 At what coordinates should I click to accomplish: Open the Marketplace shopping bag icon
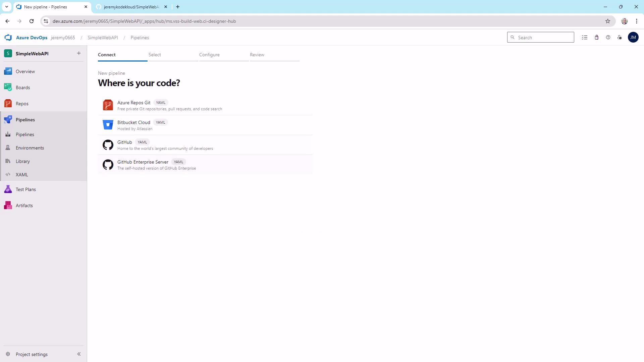[597, 38]
